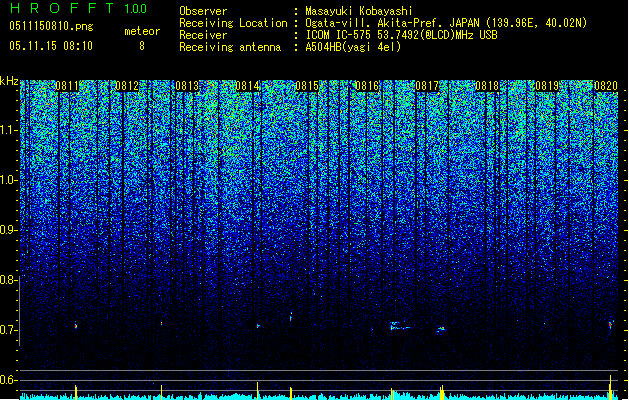Click the meteor echo near 0820

click(611, 324)
